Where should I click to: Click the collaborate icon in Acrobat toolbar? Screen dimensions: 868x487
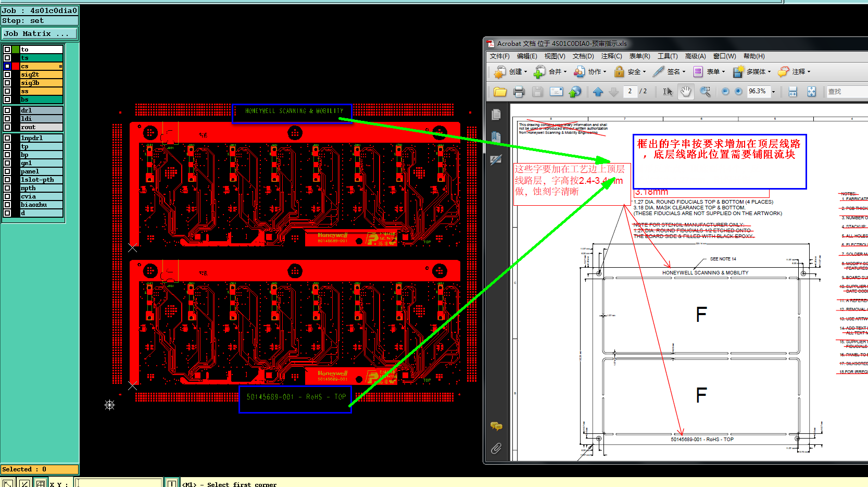pyautogui.click(x=579, y=71)
